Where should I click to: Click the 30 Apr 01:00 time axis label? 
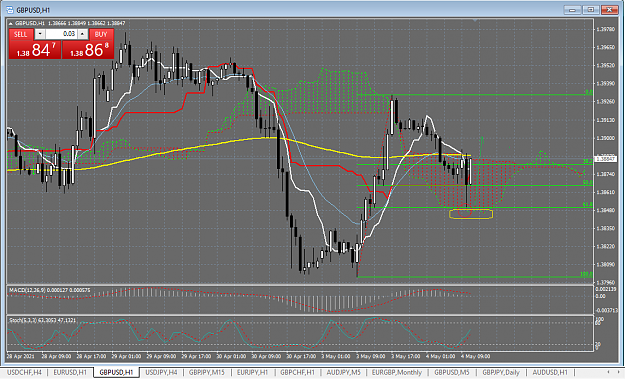(231, 356)
